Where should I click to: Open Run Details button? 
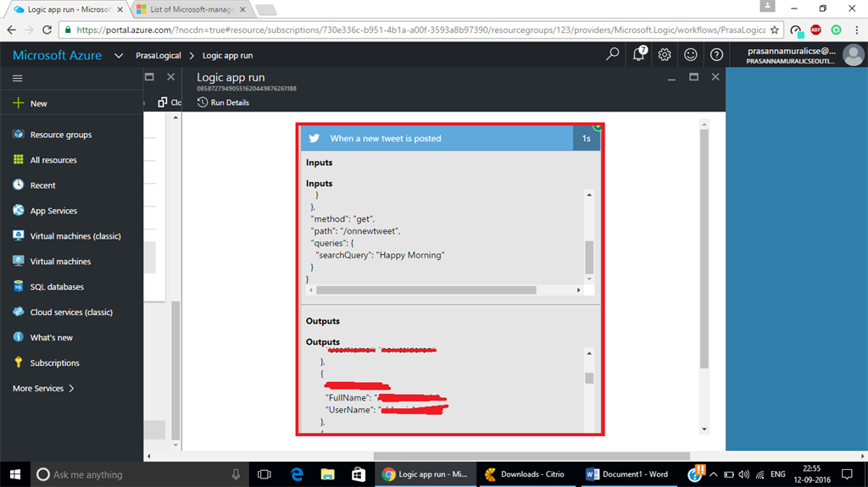[224, 102]
